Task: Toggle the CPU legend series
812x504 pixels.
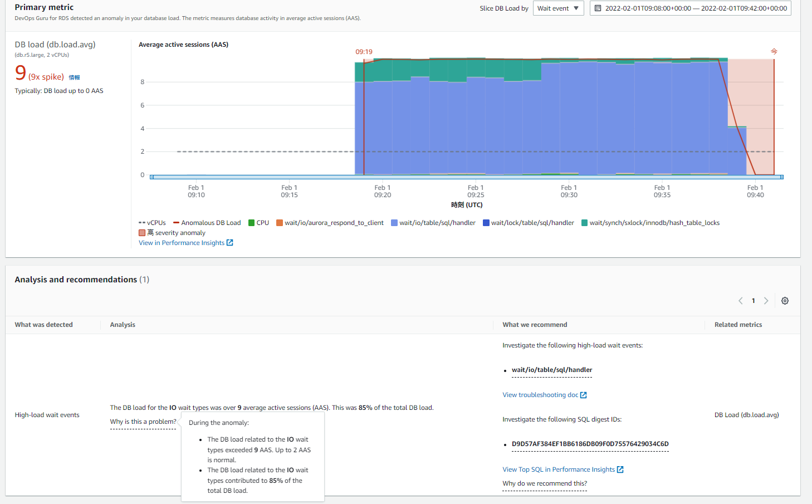Action: pyautogui.click(x=258, y=223)
